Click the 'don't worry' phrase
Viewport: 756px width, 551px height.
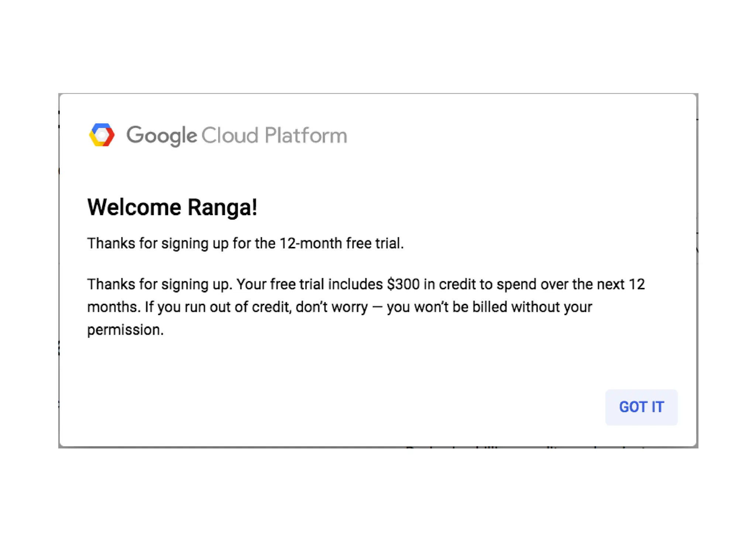[331, 307]
